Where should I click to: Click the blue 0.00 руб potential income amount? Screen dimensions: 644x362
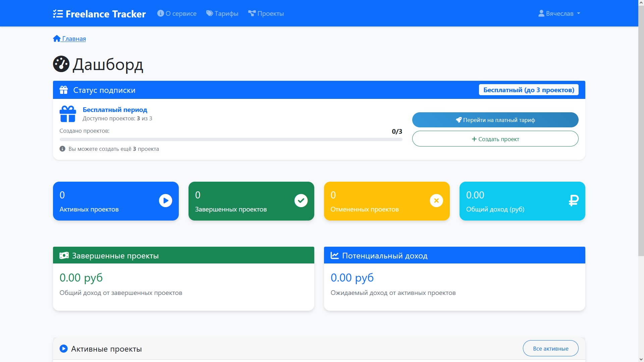(352, 278)
